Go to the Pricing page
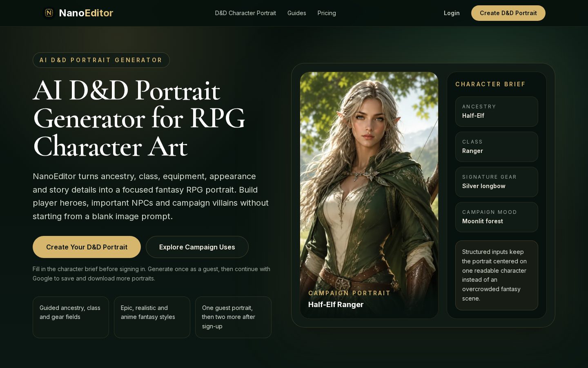Image resolution: width=588 pixels, height=368 pixels. (327, 13)
